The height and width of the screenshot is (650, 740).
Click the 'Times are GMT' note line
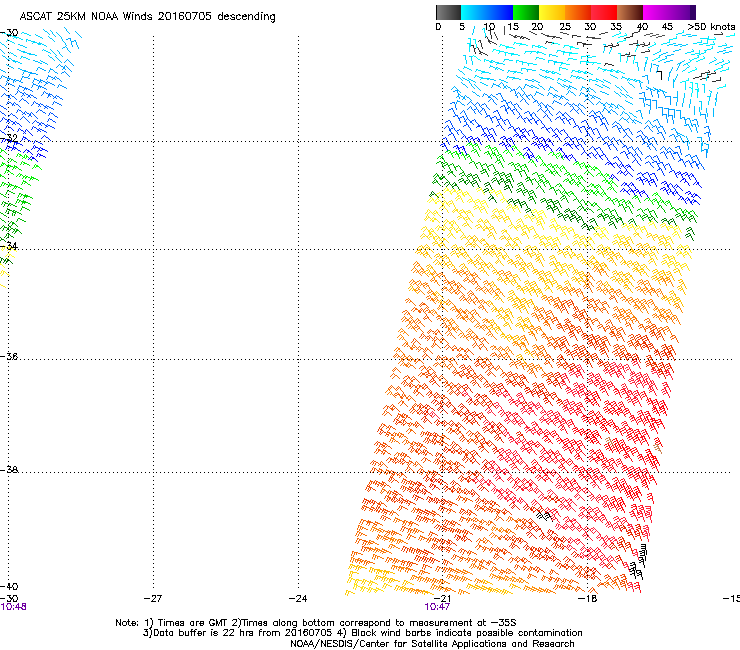point(316,623)
